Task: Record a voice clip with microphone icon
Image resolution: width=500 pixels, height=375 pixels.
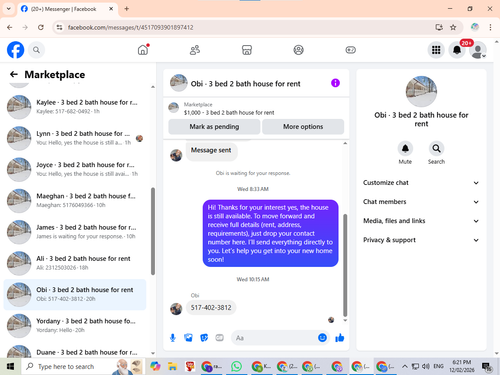Action: 173,338
